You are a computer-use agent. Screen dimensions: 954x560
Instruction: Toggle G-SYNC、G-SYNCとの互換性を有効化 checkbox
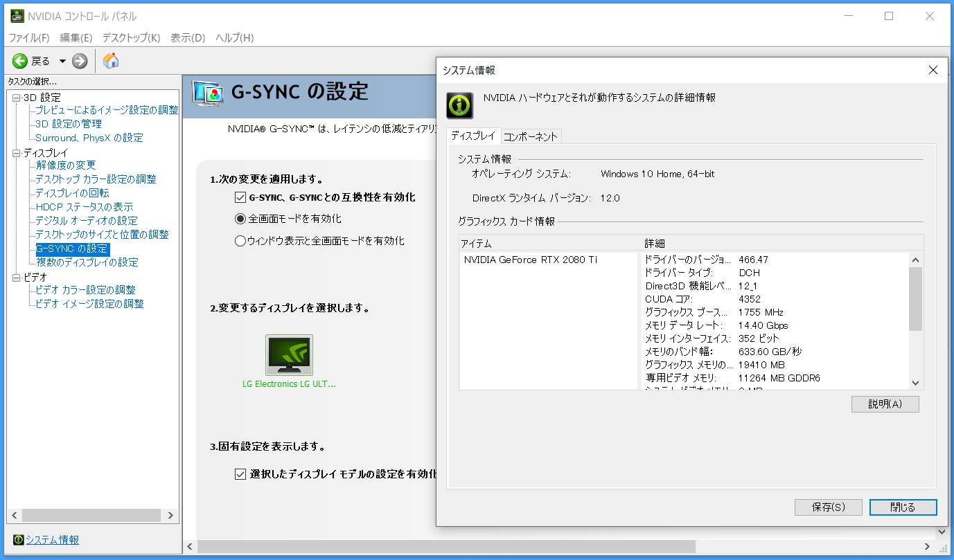240,197
